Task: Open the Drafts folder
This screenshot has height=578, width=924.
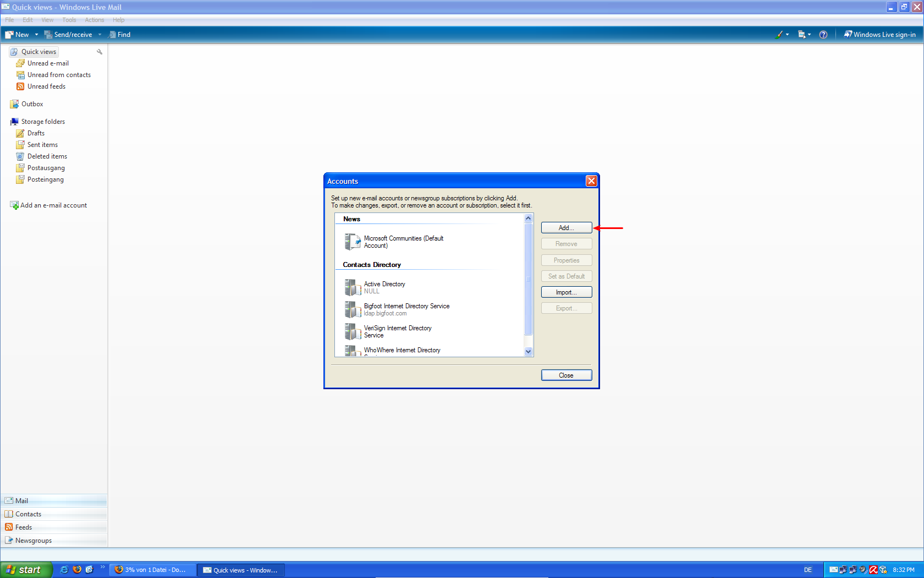Action: 36,133
